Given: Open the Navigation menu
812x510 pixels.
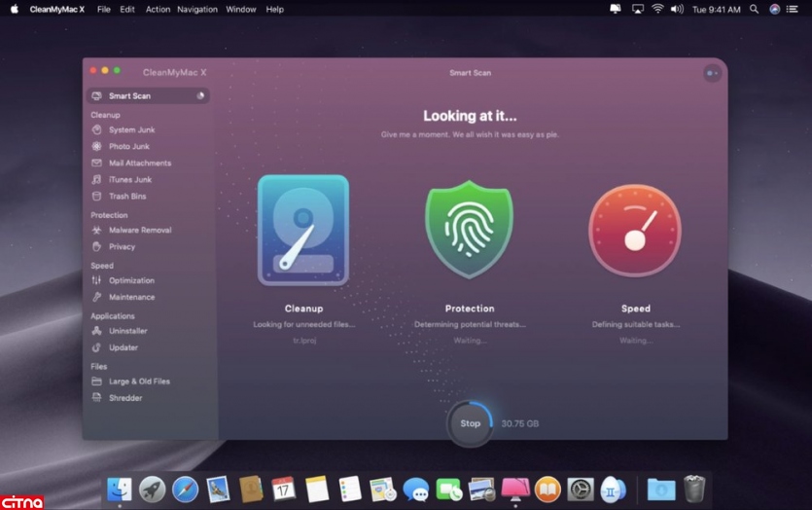Looking at the screenshot, I should [197, 10].
